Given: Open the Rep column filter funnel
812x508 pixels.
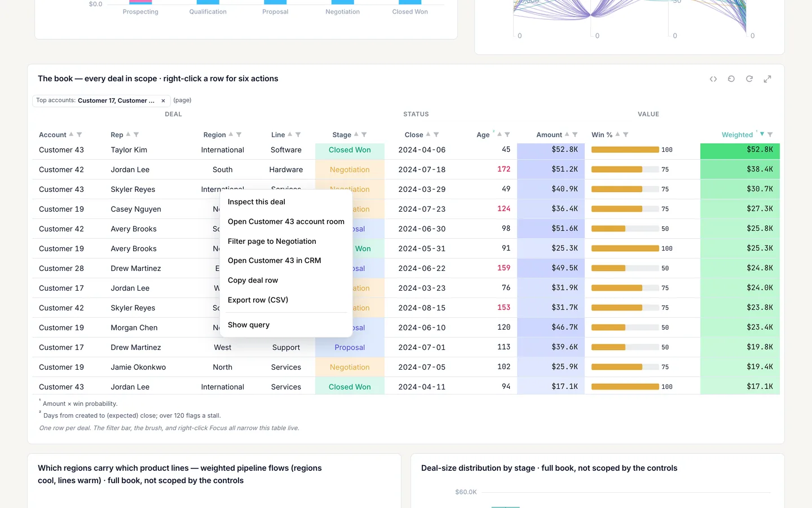Looking at the screenshot, I should pos(136,134).
